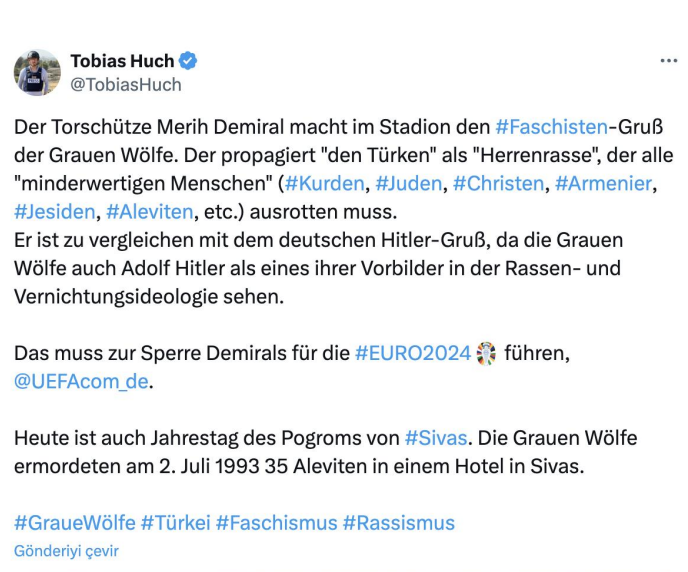The height and width of the screenshot is (572, 688).
Task: Open the #Aleviten hashtag
Action: [148, 212]
